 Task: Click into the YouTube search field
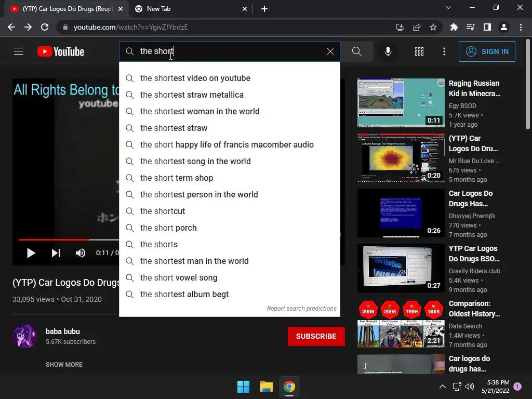pyautogui.click(x=229, y=51)
